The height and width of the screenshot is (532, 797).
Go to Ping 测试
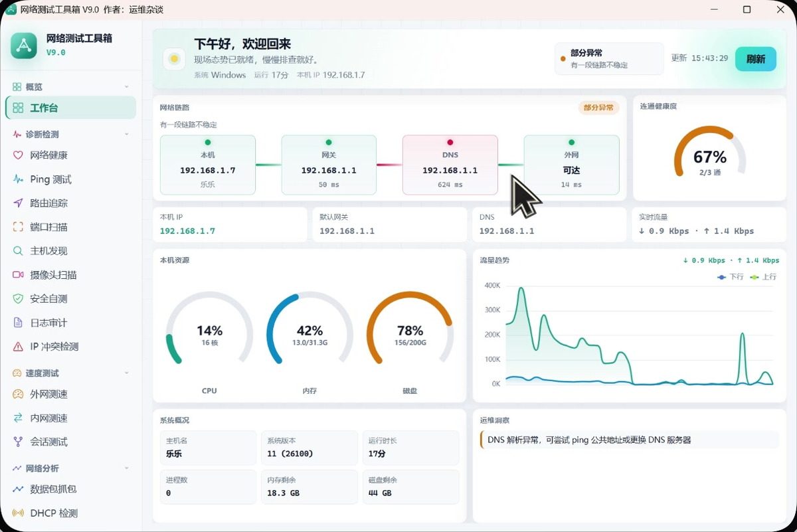click(70, 179)
